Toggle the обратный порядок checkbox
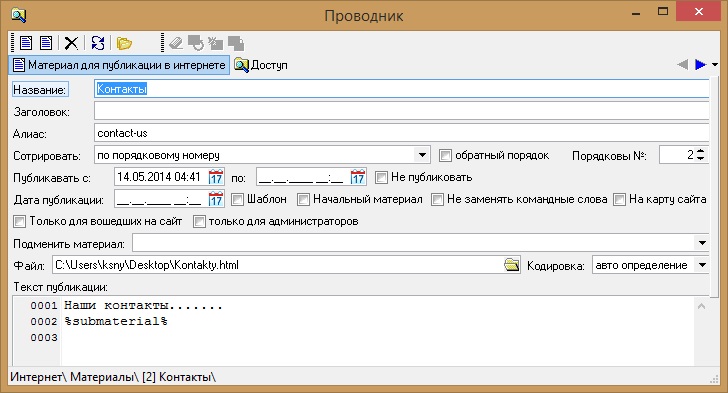 click(445, 155)
